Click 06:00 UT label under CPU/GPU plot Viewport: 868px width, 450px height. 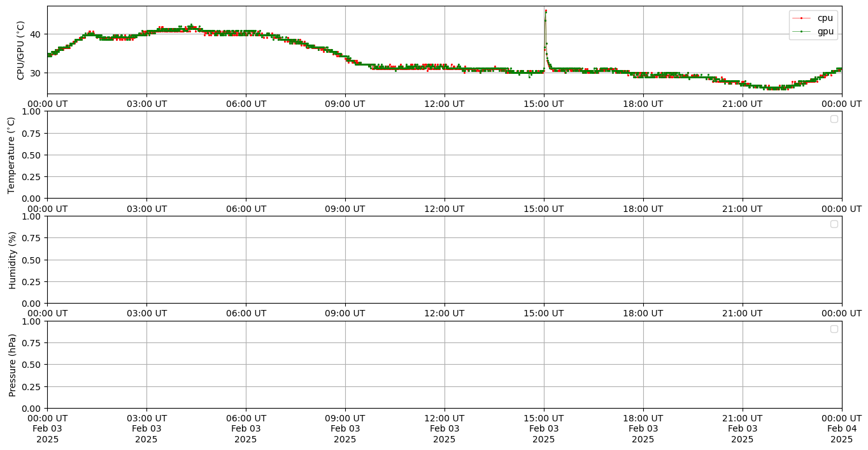point(246,104)
